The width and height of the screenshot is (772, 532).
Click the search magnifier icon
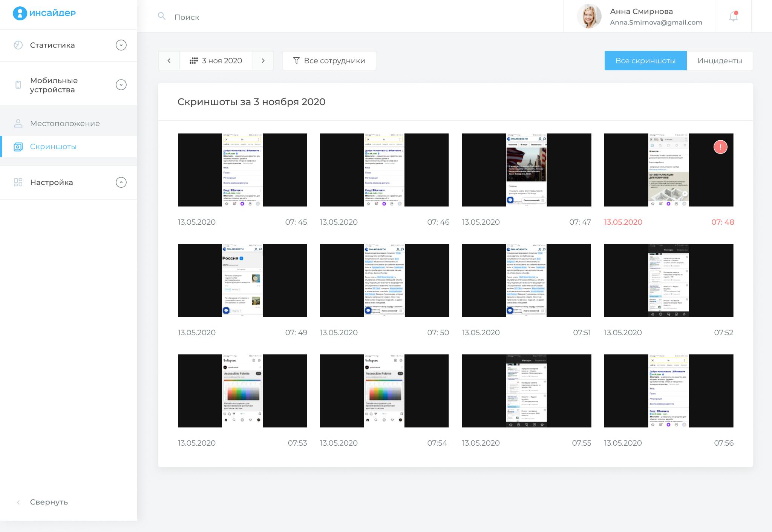[162, 16]
